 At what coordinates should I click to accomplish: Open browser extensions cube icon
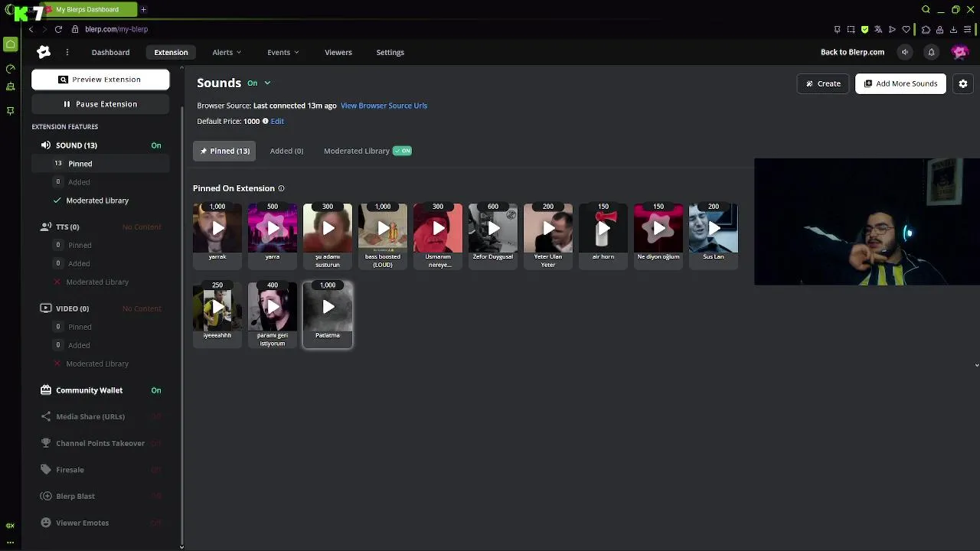point(926,29)
